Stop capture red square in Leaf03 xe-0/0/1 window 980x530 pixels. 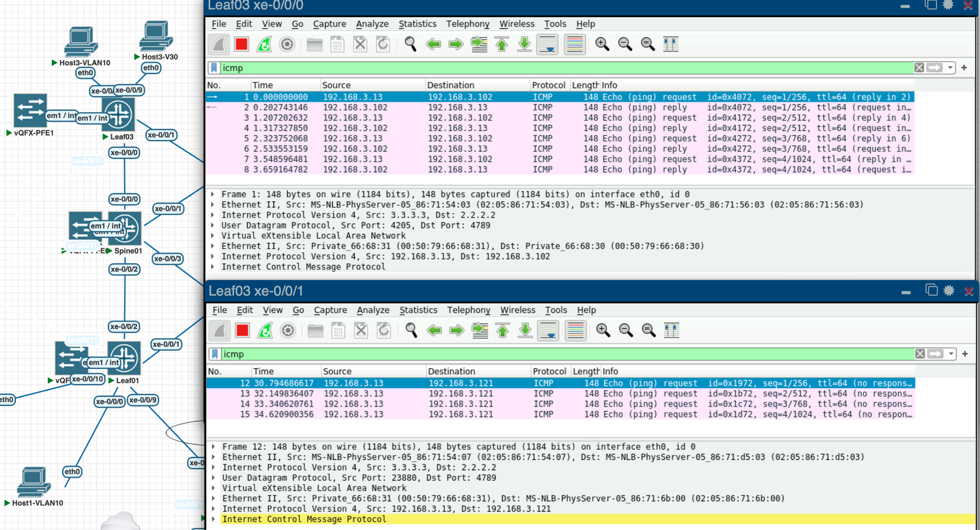[242, 331]
